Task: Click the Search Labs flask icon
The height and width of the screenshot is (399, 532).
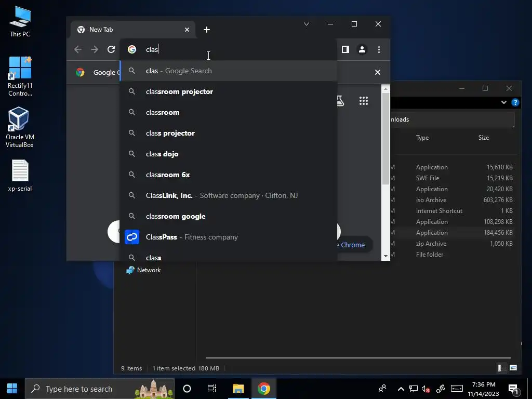Action: coord(340,101)
